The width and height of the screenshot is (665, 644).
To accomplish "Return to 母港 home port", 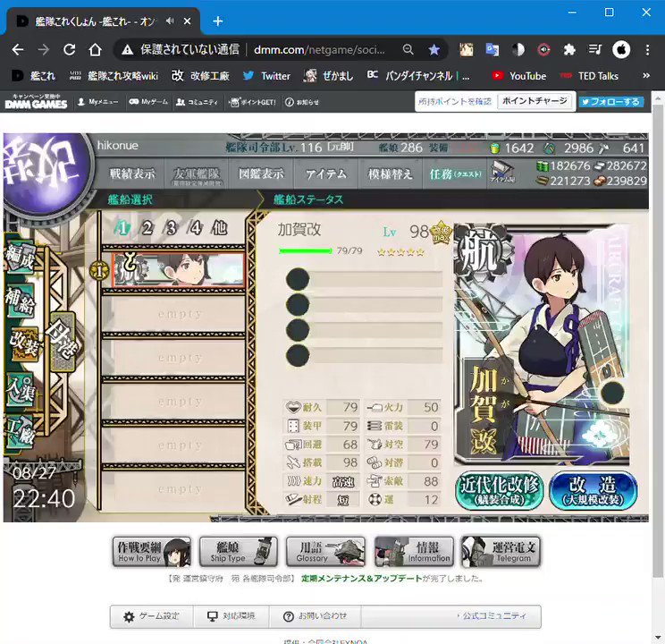I will (63, 342).
